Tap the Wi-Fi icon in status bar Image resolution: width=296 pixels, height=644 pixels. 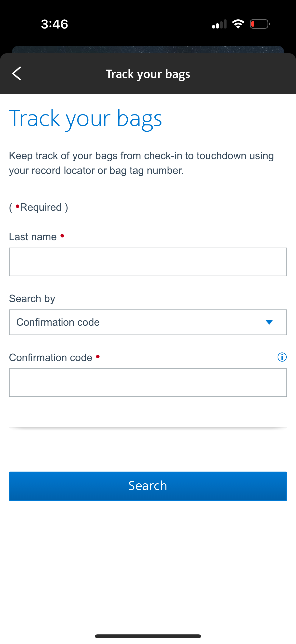[x=238, y=24]
